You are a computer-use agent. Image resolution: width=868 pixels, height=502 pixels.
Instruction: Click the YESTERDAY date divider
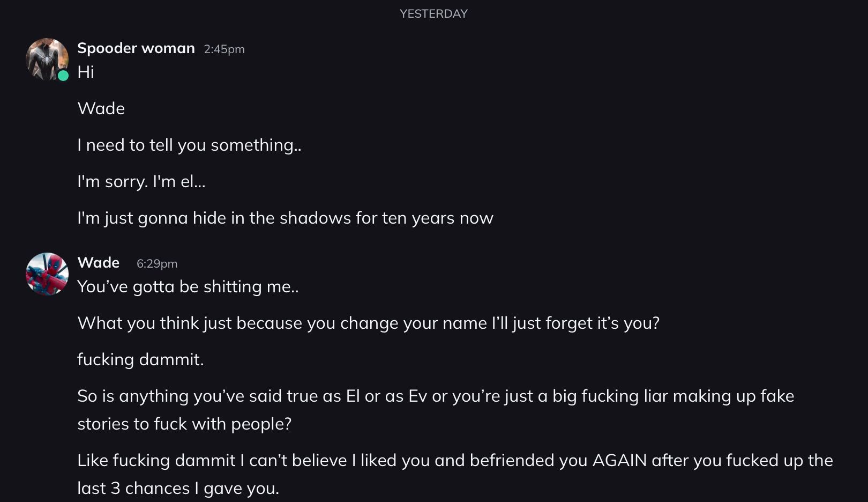[x=433, y=14]
